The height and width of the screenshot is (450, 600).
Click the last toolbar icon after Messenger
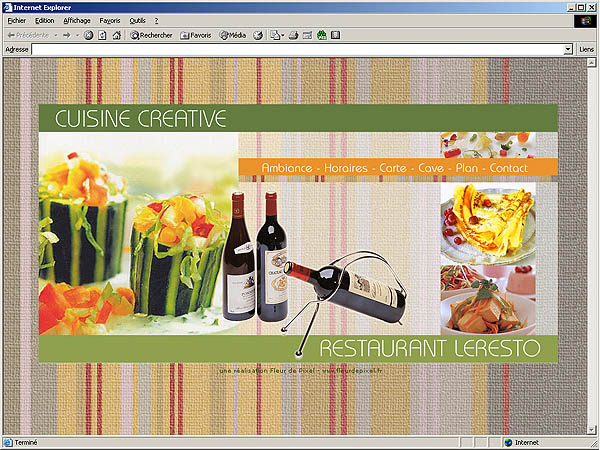[x=336, y=35]
